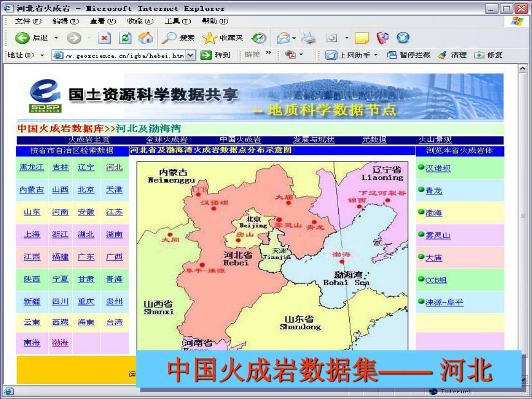Print page with printer icon
Image resolution: width=532 pixels, height=399 pixels.
[x=309, y=37]
